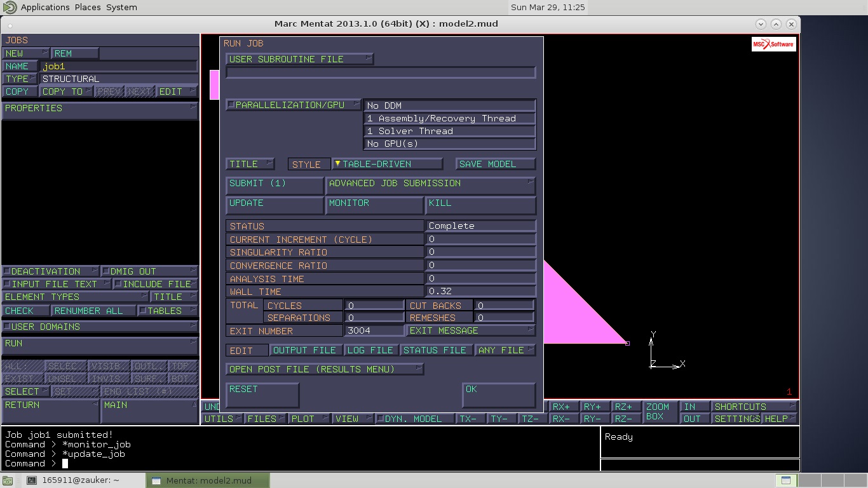Click the Command prompt input line
The image size is (868, 488).
(x=300, y=463)
